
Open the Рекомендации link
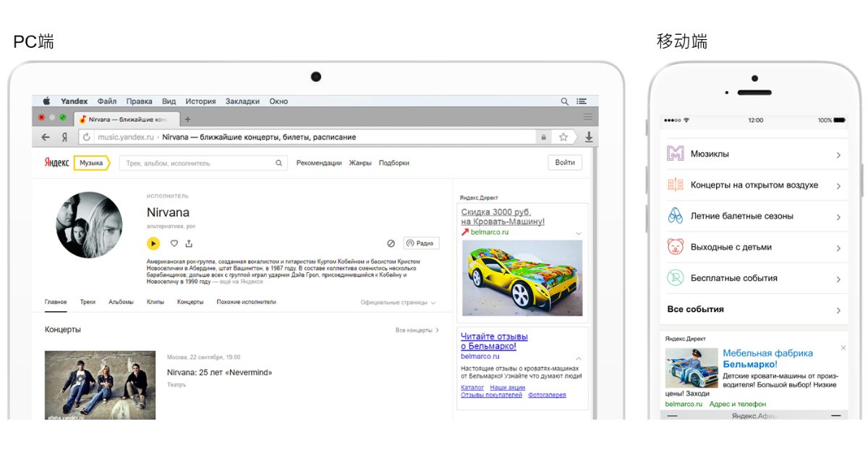pyautogui.click(x=319, y=163)
